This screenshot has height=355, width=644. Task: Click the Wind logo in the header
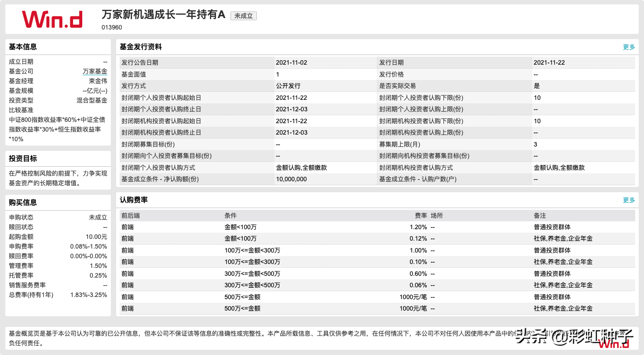tap(52, 19)
